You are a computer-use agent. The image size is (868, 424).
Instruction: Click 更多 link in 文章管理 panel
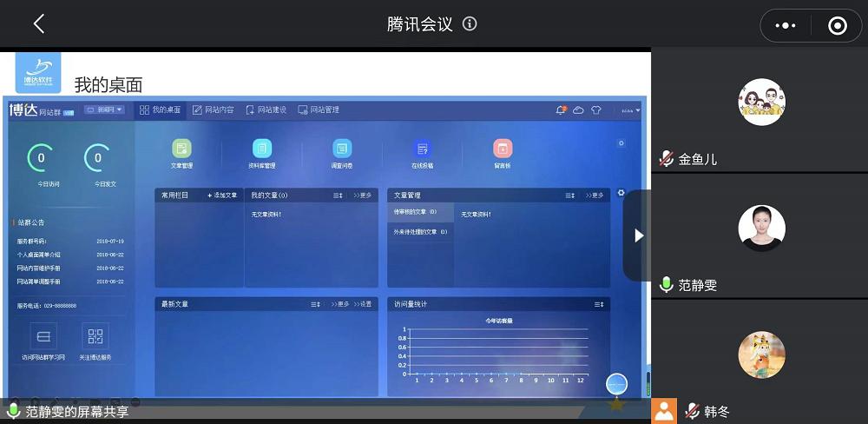(x=595, y=195)
